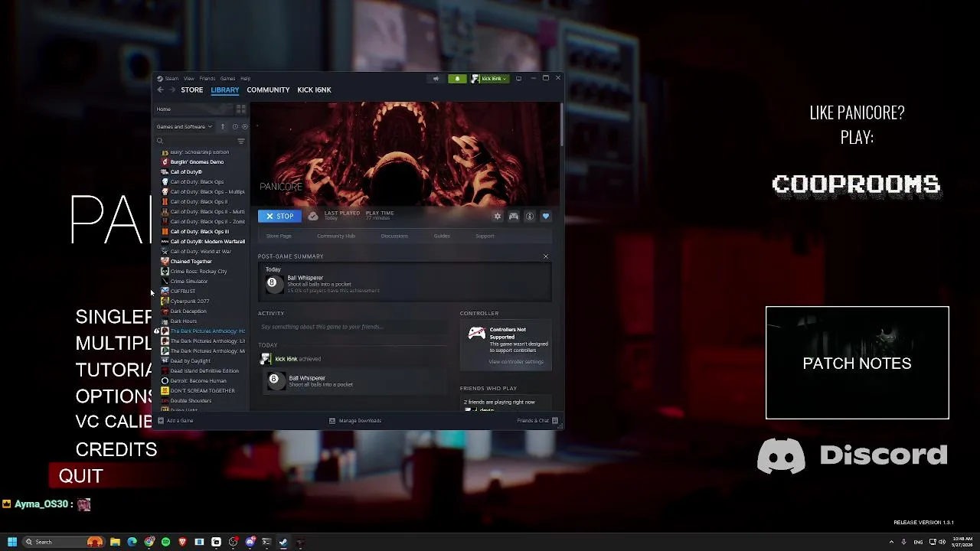Open the announcements megaphone icon
Viewport: 980px width, 551px height.
[436, 78]
